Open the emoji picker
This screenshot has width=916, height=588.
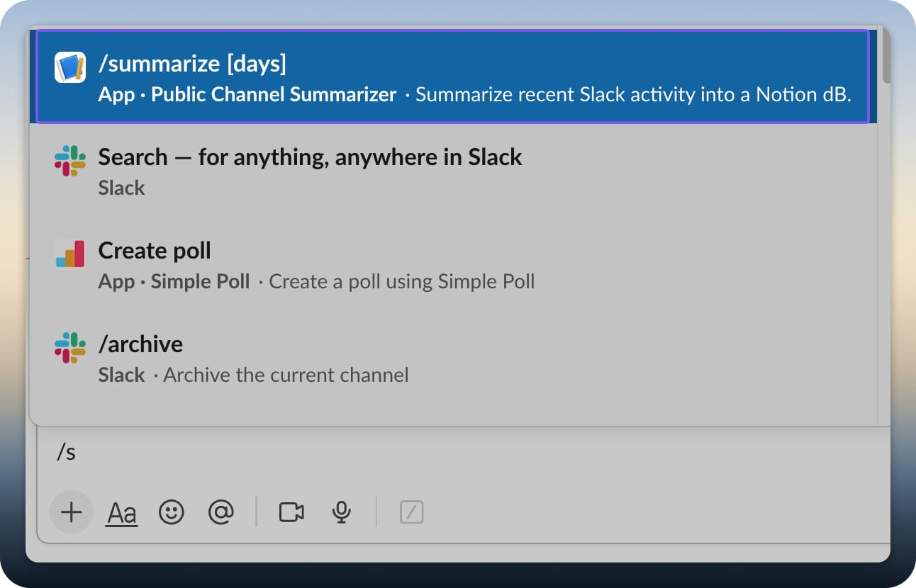tap(172, 511)
